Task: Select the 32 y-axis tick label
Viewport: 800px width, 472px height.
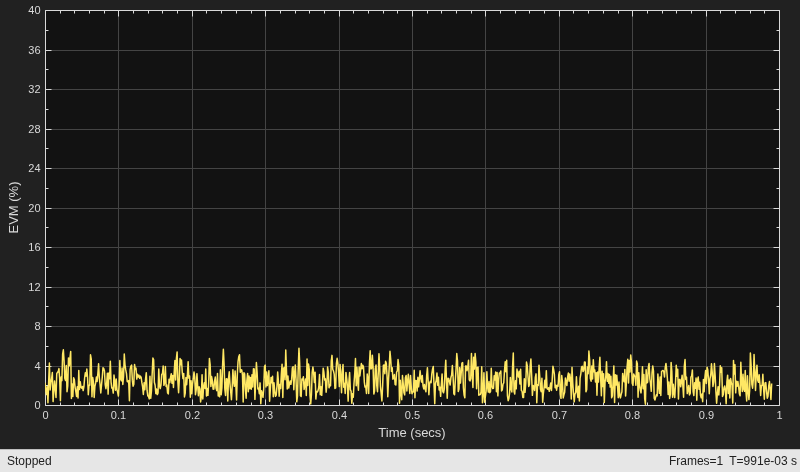Action: 34,89
